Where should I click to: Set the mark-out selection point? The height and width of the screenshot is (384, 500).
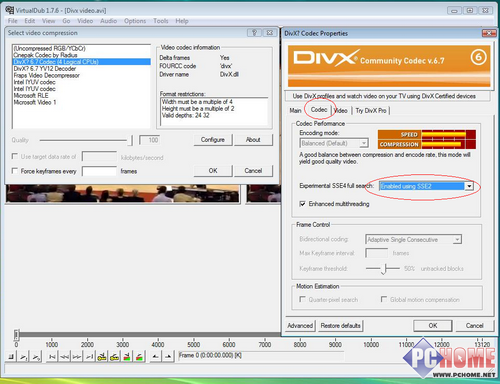(168, 357)
